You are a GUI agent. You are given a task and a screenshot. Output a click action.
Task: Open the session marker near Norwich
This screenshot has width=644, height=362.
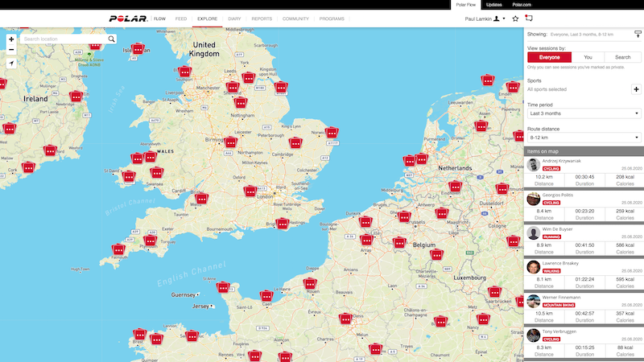click(332, 133)
